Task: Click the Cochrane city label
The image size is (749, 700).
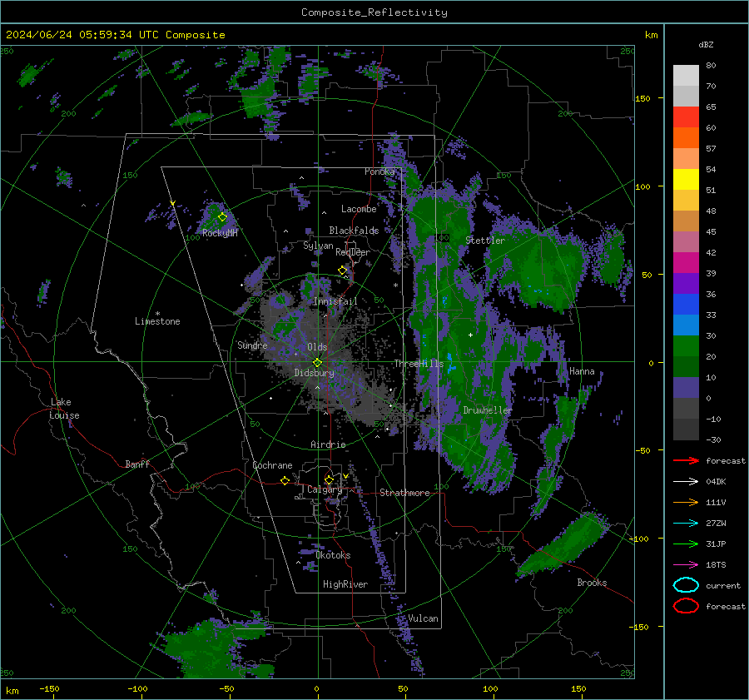Action: [272, 465]
